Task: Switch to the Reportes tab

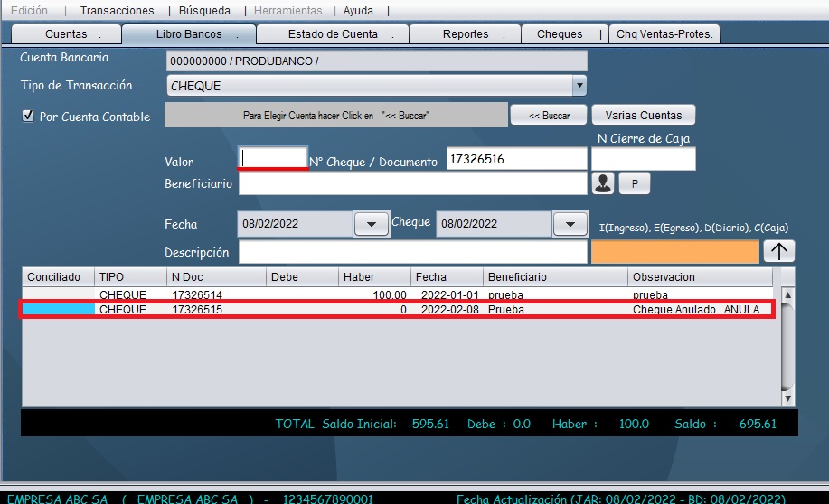Action: 466,34
